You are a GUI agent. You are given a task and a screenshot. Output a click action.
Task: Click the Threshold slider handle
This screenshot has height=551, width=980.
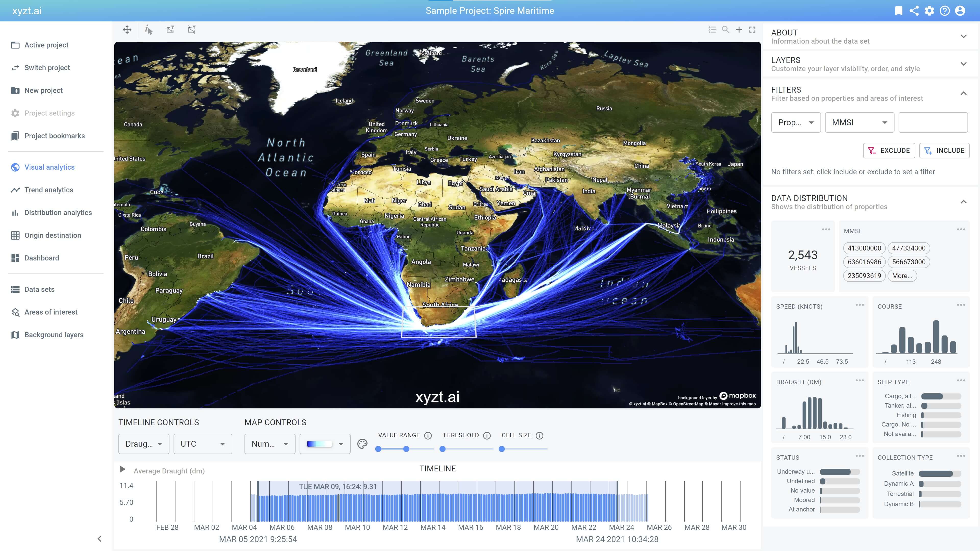443,449
